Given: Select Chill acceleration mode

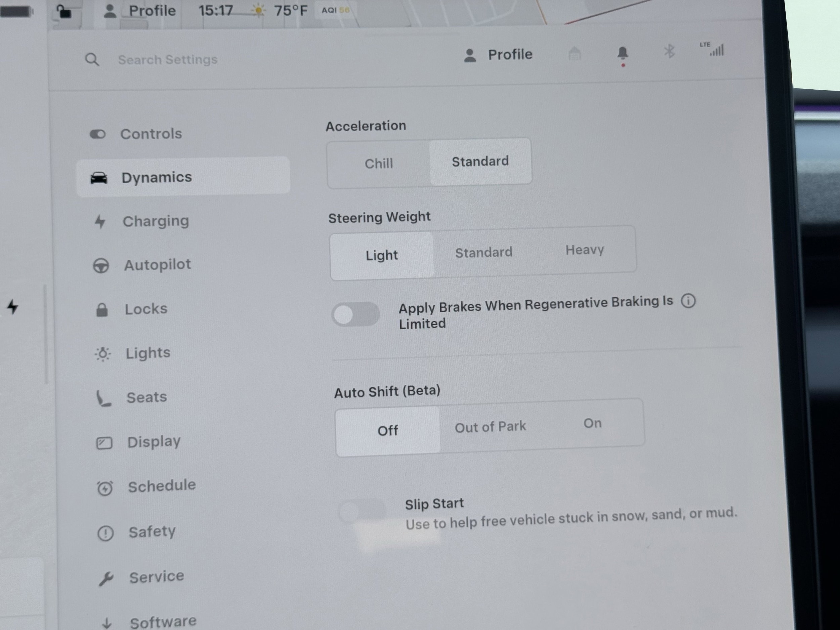Looking at the screenshot, I should pos(379,164).
